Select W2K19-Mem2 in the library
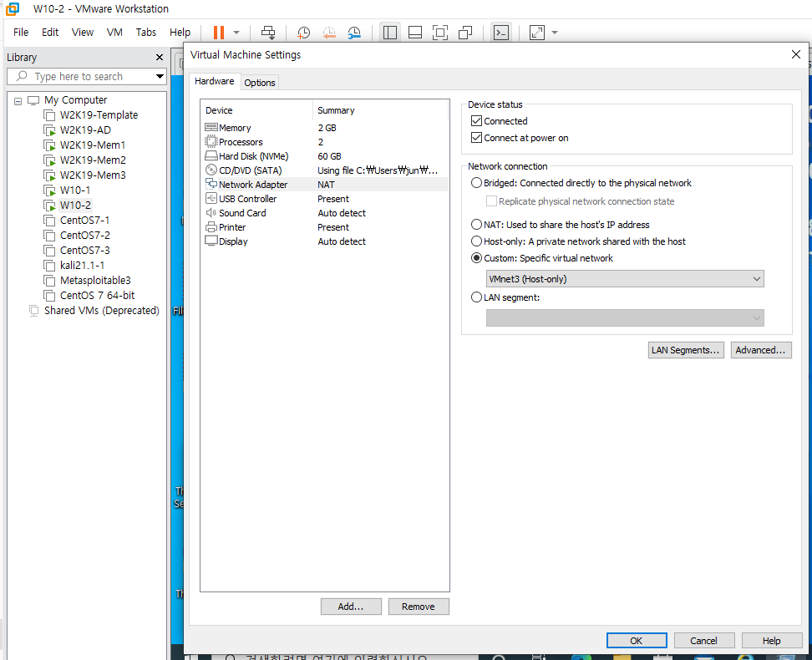The width and height of the screenshot is (812, 660). [92, 160]
